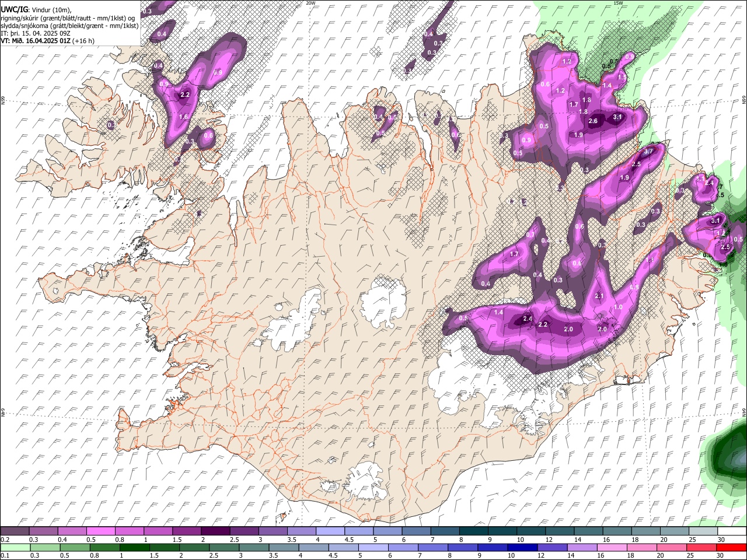The width and height of the screenshot is (747, 560).
Task: Click the 'rigning/skúrir' legend description line
Action: 68,18
